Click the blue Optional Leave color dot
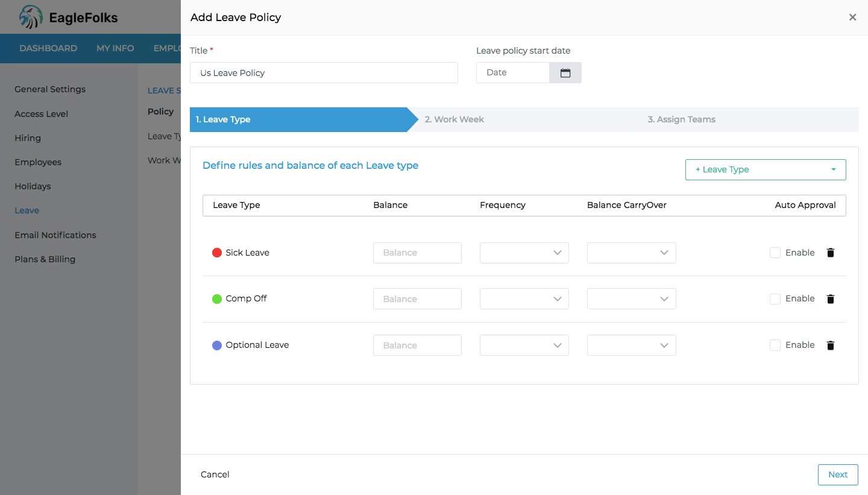 (217, 345)
